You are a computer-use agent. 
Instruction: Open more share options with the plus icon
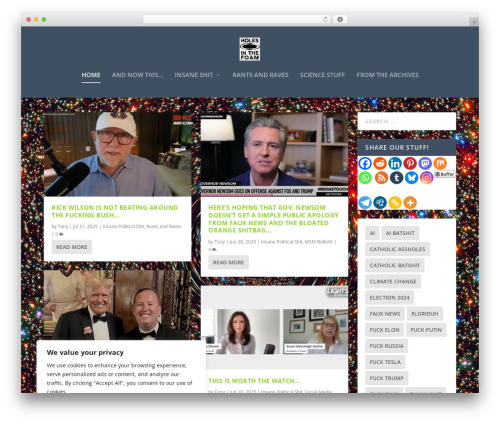point(410,202)
